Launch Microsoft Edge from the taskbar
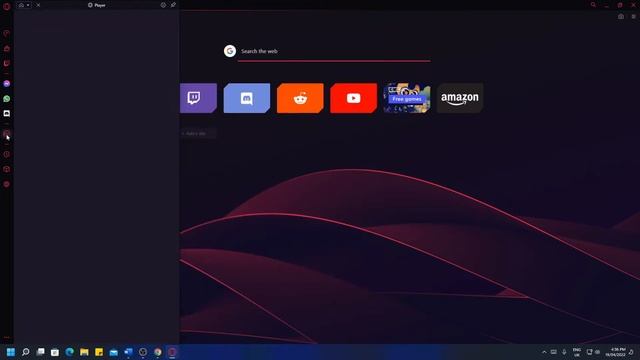640x360 pixels. click(70, 352)
